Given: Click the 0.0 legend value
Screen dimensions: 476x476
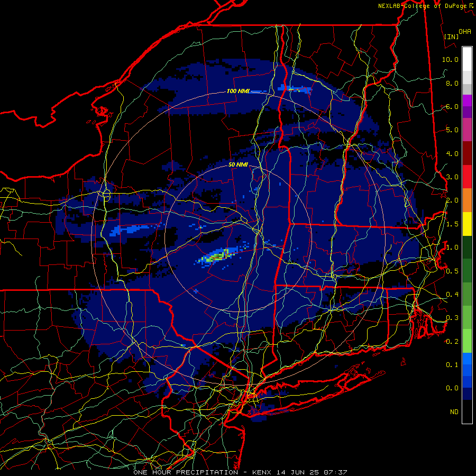Looking at the screenshot, I should point(452,388).
